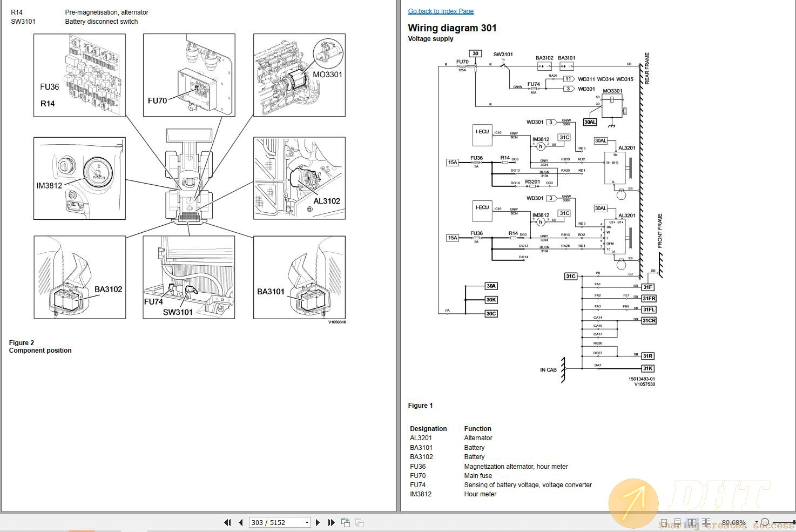Viewport: 796px width, 532px height.
Task: Click the 'Battery disconnect switch' text
Action: click(x=101, y=22)
